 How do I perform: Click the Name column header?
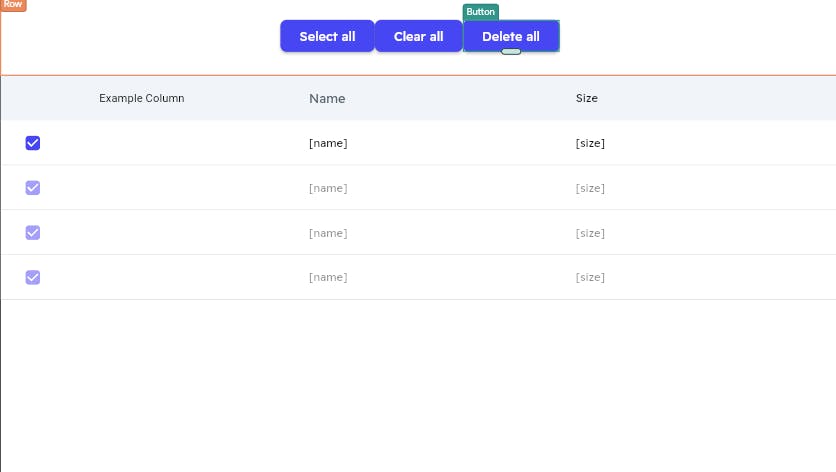click(327, 99)
